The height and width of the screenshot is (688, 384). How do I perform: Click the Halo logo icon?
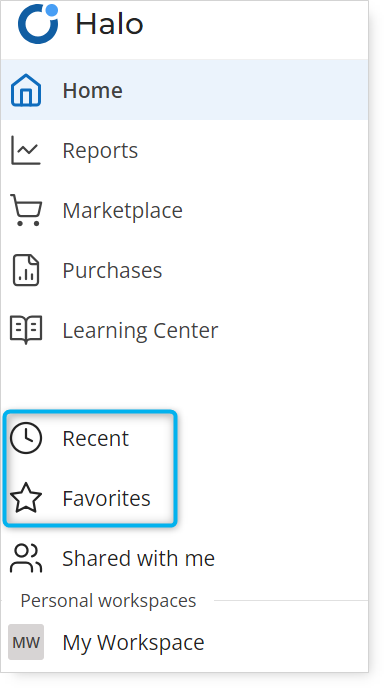click(x=38, y=24)
